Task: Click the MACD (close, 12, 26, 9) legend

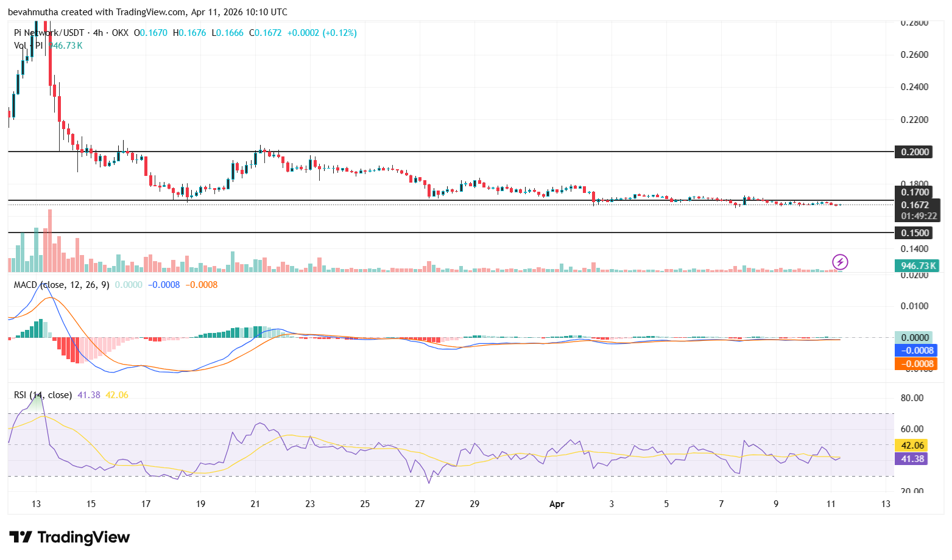Action: 60,284
